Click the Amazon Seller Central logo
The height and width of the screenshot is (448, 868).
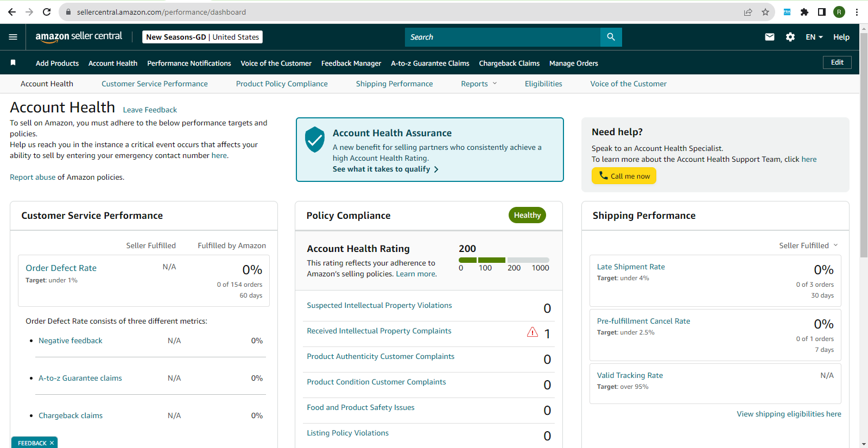79,36
